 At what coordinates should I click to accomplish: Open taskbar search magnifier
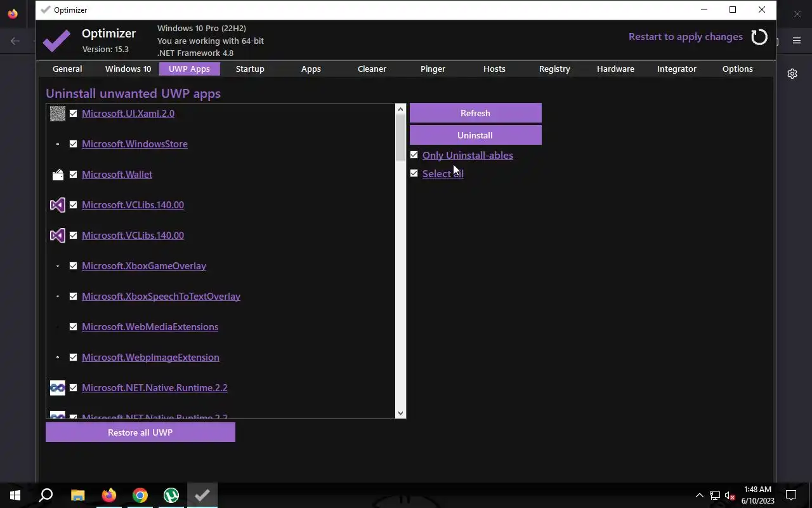click(x=46, y=495)
